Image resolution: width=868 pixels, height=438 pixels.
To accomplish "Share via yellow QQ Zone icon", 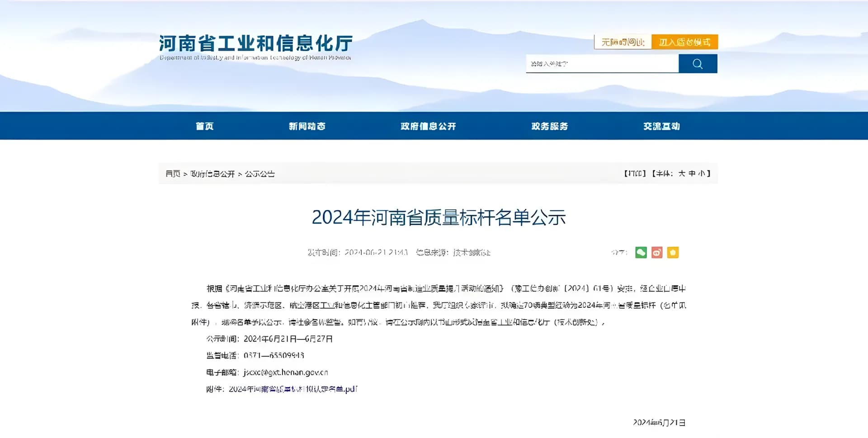I will [x=673, y=252].
